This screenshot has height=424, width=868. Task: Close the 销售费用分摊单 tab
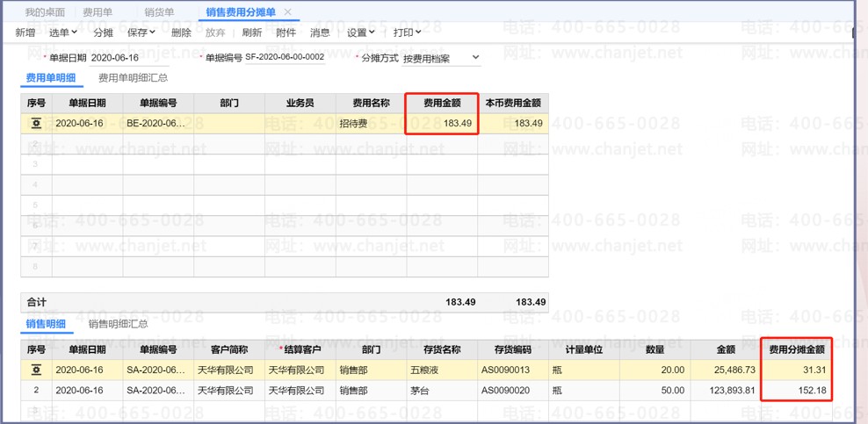click(287, 12)
